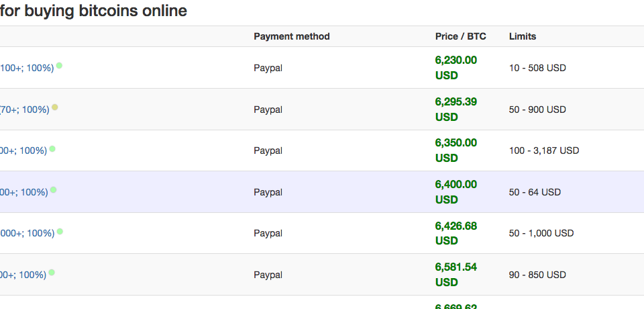Open trader link in 90 - 850 USD row
The height and width of the screenshot is (309, 644).
[23, 275]
